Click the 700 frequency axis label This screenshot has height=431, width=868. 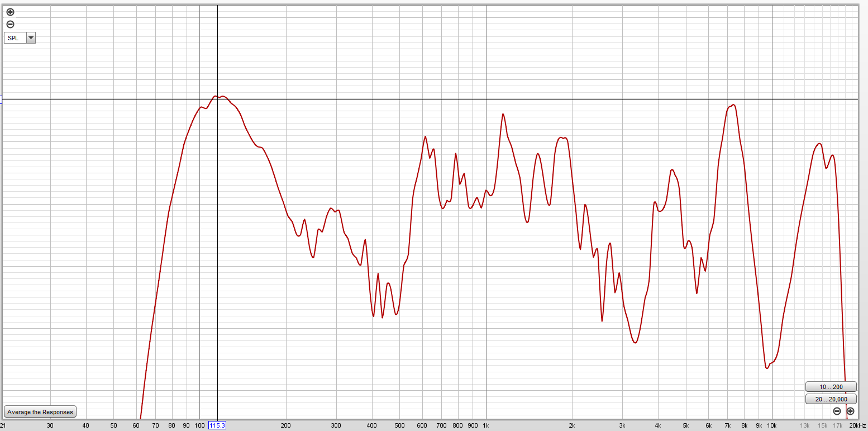pyautogui.click(x=442, y=426)
